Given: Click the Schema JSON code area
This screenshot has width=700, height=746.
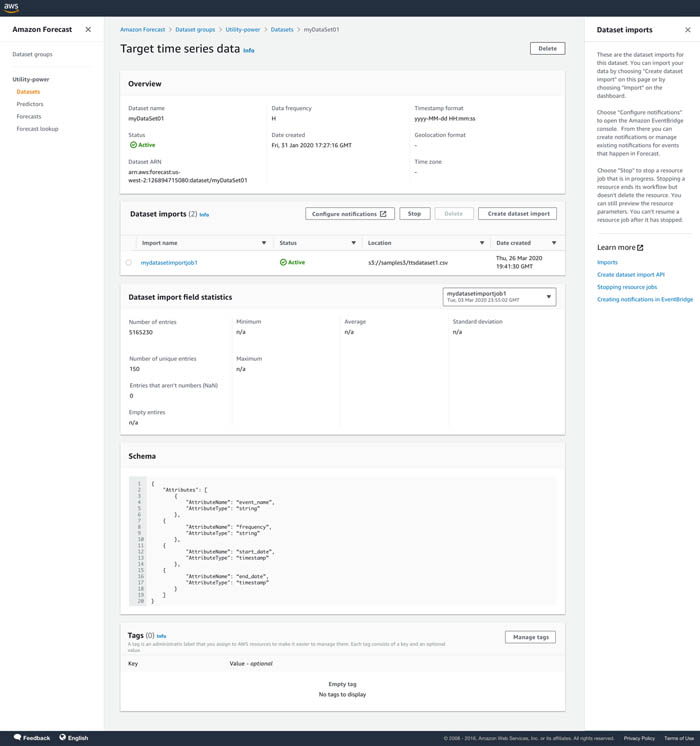Looking at the screenshot, I should tap(342, 542).
